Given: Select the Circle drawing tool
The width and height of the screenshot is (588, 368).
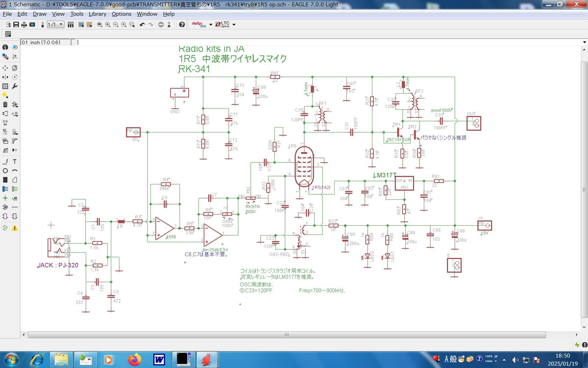Looking at the screenshot, I should point(5,171).
